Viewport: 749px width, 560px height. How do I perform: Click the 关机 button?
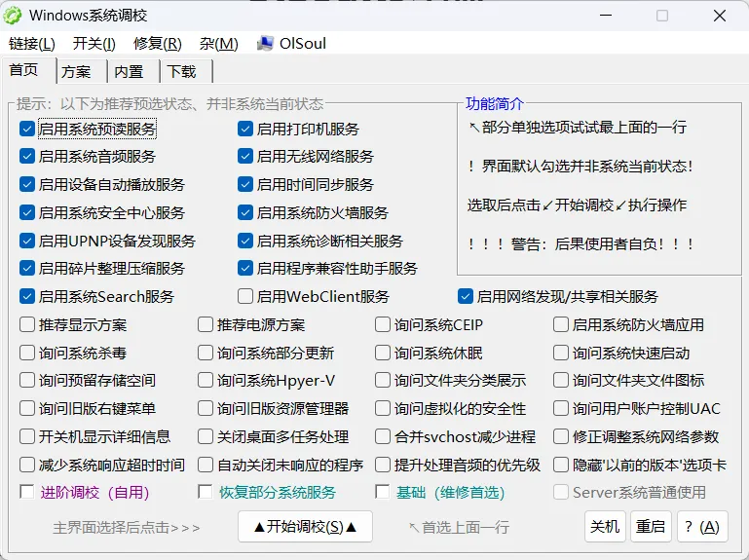[605, 527]
